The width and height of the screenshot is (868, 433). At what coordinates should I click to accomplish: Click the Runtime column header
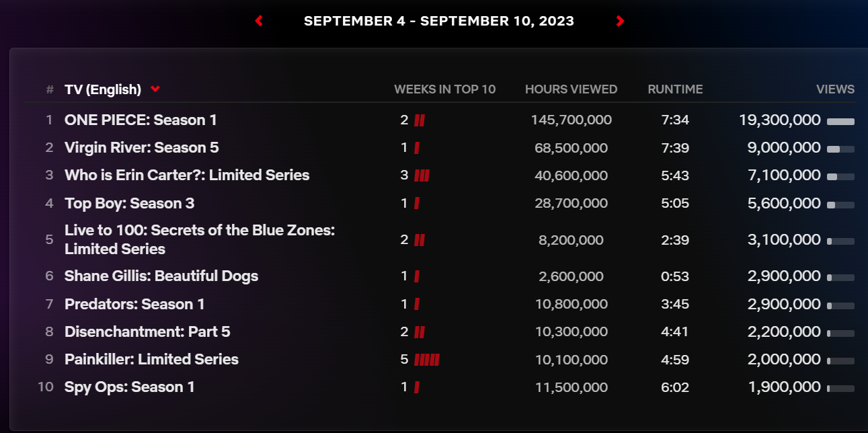[x=675, y=89]
